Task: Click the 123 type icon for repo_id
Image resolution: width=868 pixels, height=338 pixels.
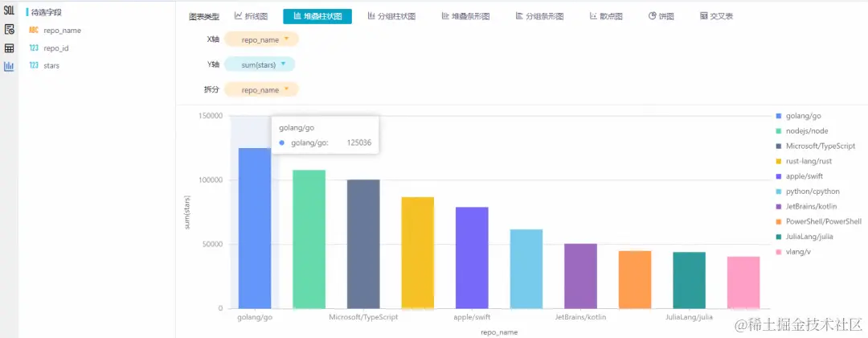Action: click(x=34, y=48)
